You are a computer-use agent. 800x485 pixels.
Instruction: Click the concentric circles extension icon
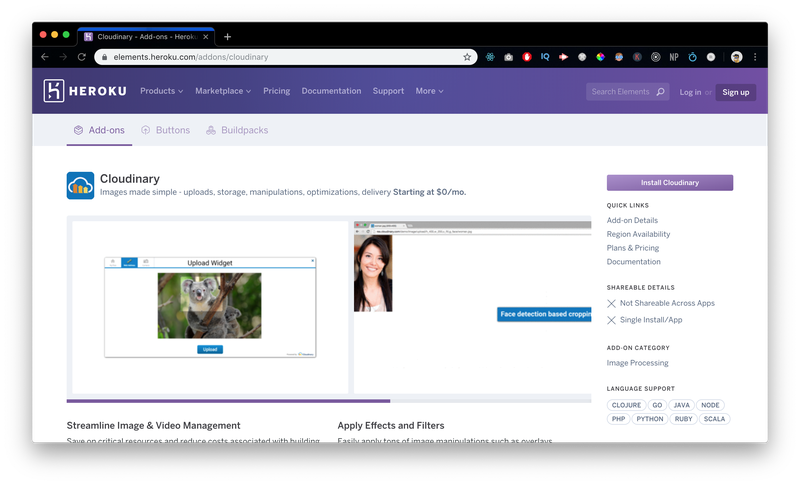[x=656, y=57]
